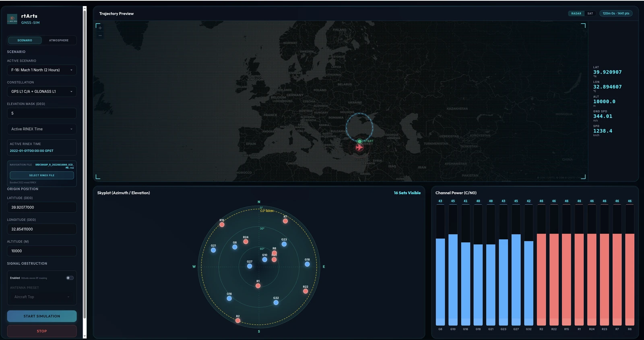Image resolution: width=644 pixels, height=340 pixels.
Task: Click the LAT 39.920907 readout
Action: point(607,72)
